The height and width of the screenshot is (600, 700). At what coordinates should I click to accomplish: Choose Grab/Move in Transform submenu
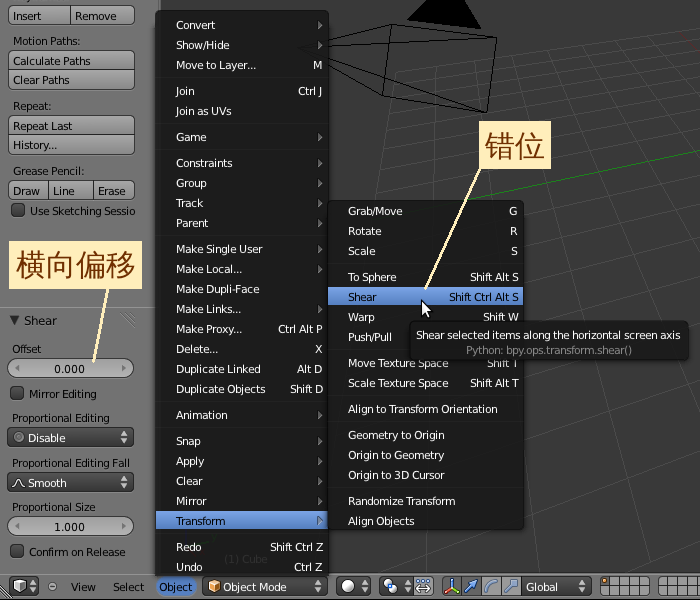click(425, 211)
